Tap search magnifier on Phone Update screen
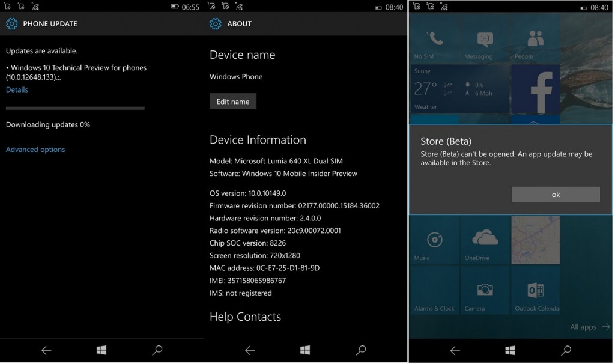 [x=157, y=350]
